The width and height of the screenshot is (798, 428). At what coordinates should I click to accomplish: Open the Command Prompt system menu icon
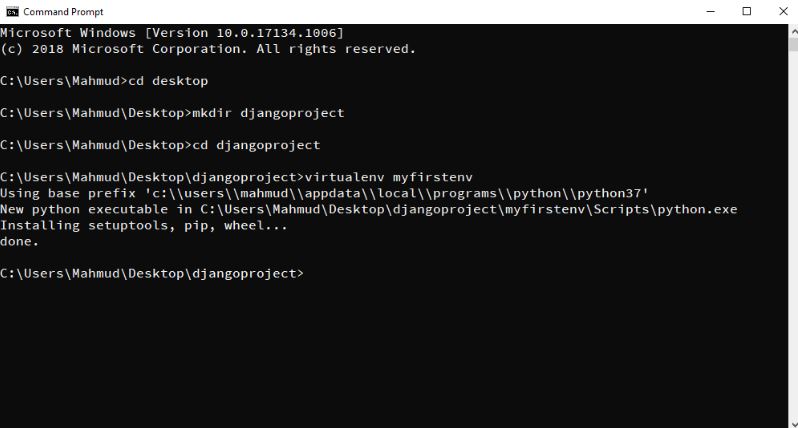[x=11, y=11]
